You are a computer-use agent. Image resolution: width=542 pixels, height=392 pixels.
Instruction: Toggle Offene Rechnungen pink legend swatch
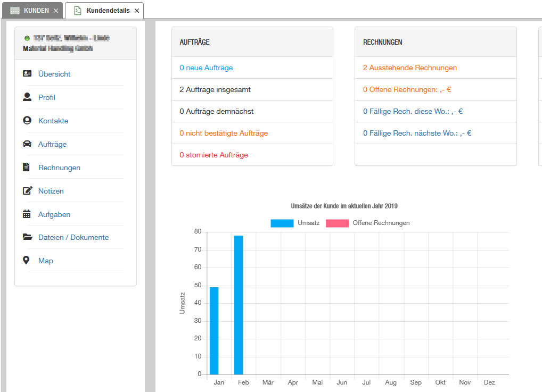click(x=337, y=223)
